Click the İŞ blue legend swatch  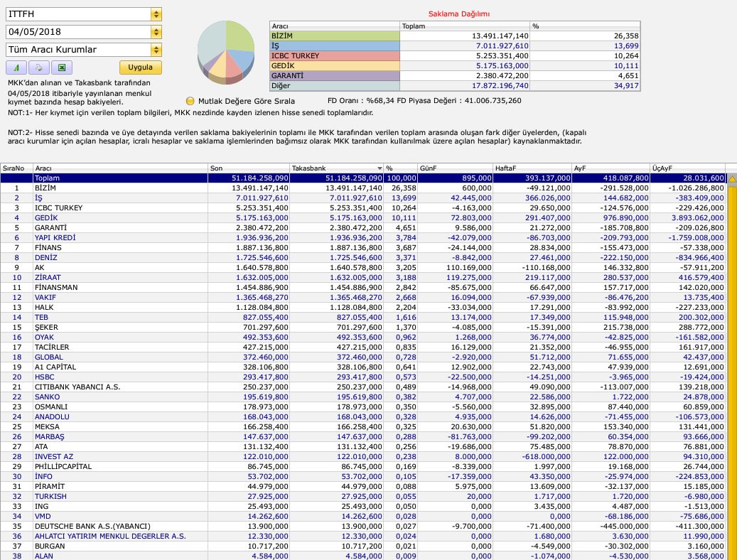point(335,45)
